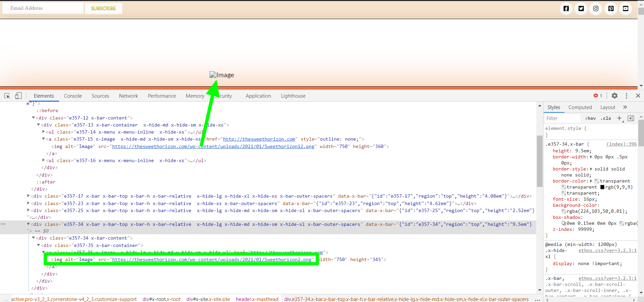
Task: Activate the inspect element picker tool
Action: pyautogui.click(x=7, y=96)
